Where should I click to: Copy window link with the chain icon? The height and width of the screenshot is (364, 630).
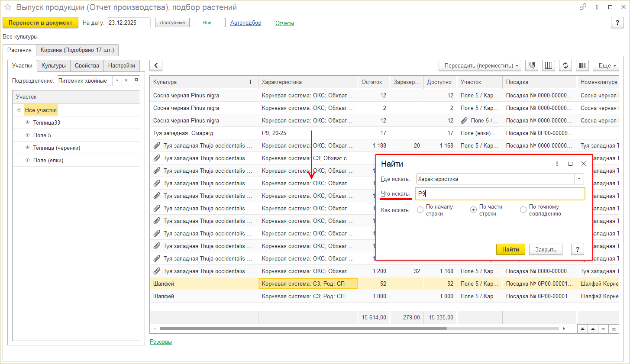[x=583, y=7]
